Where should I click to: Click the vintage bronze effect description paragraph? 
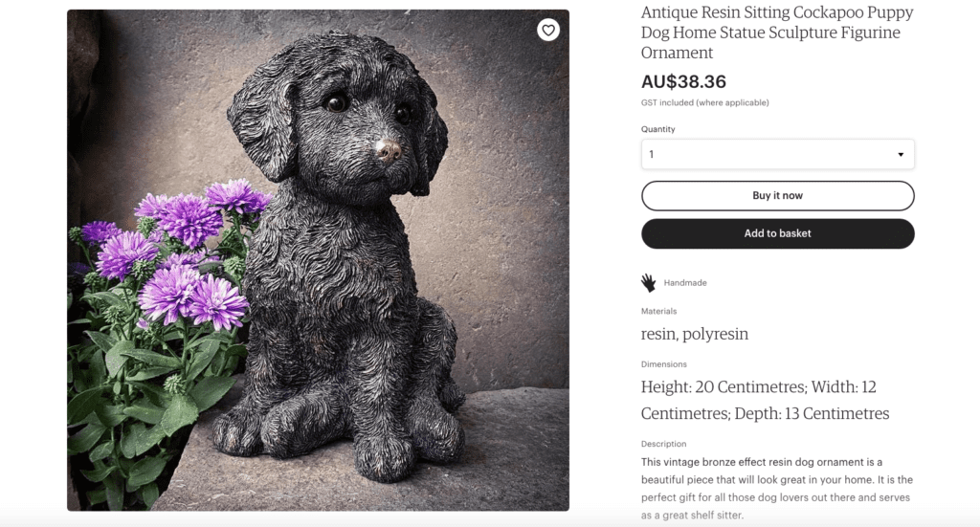tap(777, 489)
